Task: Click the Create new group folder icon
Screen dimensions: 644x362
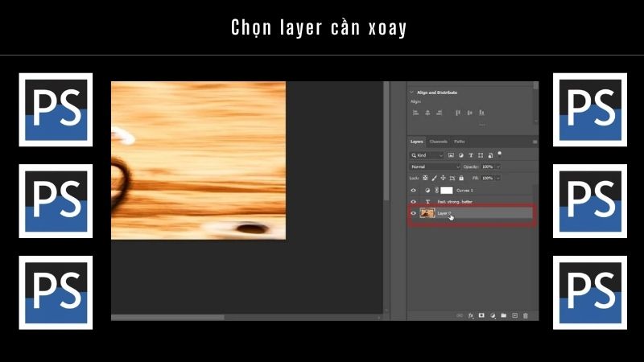Action: [x=504, y=315]
